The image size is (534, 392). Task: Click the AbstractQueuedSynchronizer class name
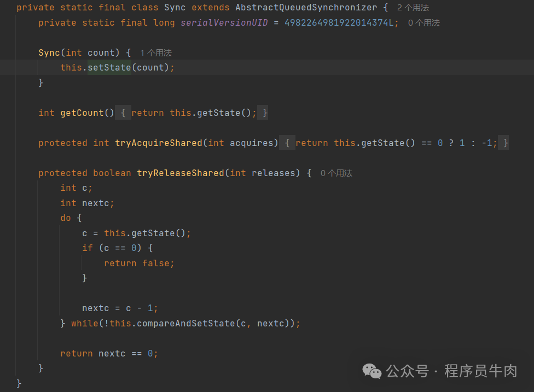pyautogui.click(x=306, y=8)
